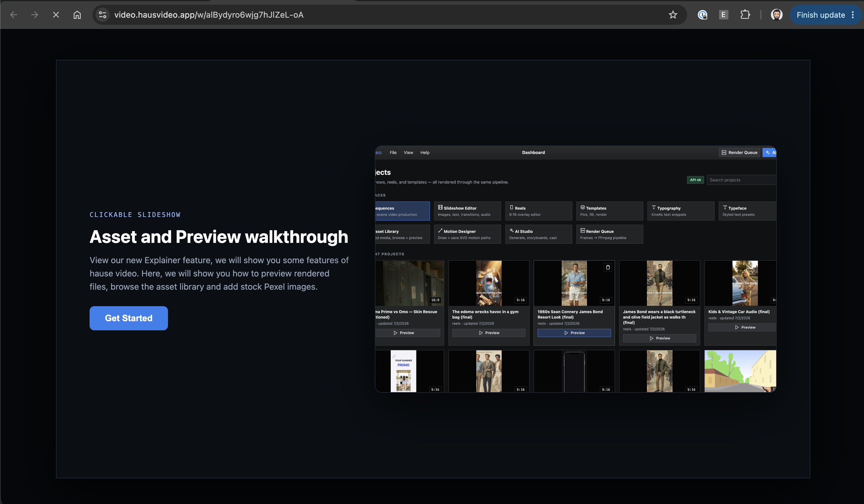Viewport: 864px width, 504px height.
Task: Click the 'James Bond wears a black turtleneck' title
Action: [x=659, y=317]
